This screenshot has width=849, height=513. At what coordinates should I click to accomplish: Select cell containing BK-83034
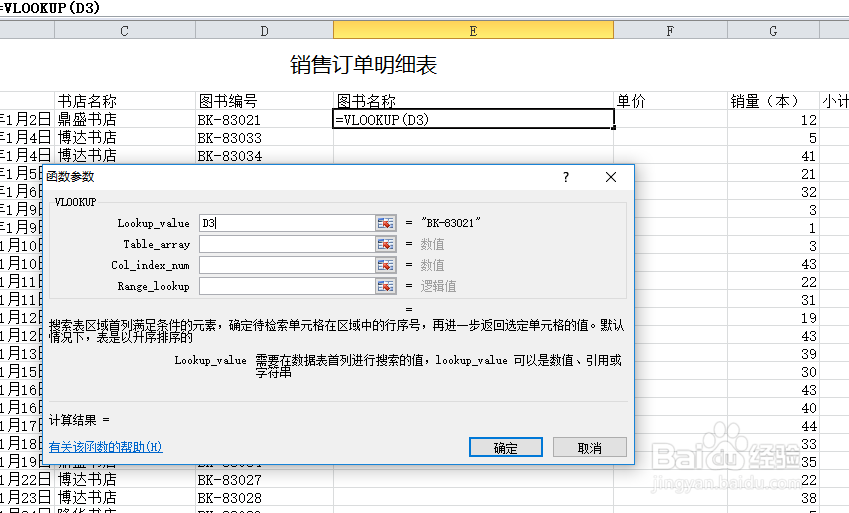pyautogui.click(x=264, y=156)
